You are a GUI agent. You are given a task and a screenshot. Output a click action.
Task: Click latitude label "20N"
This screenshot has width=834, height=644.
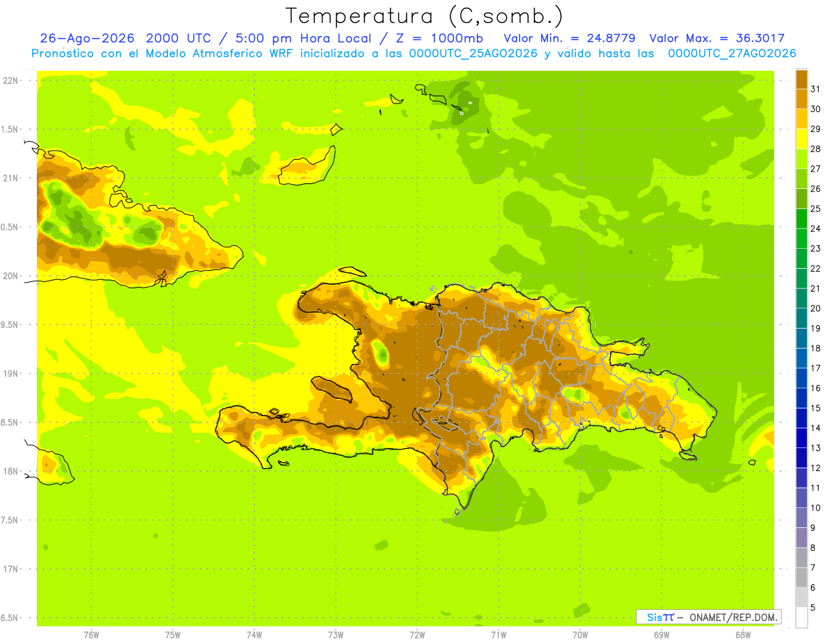click(x=10, y=276)
